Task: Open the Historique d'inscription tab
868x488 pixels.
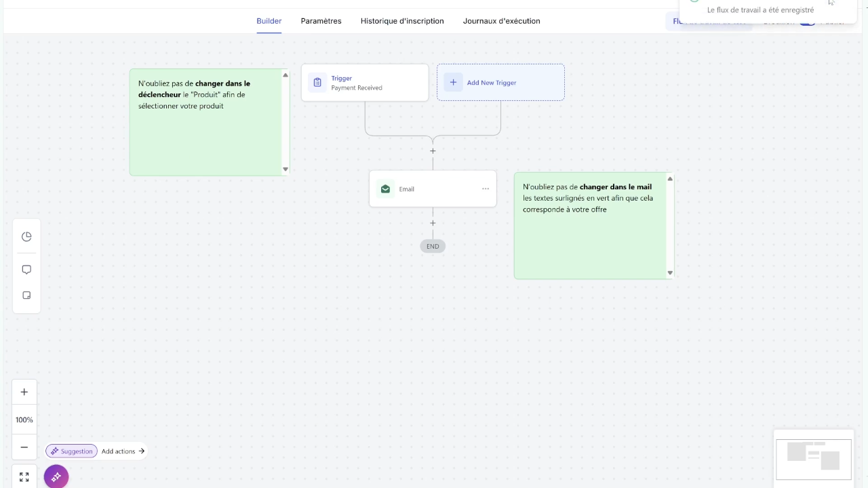Action: (402, 21)
